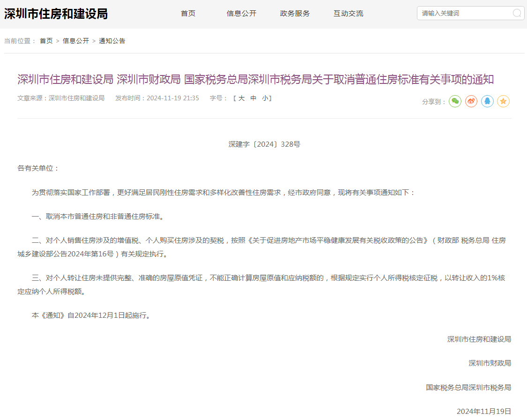Share the notice to WeChat
The image size is (527, 420).
click(x=455, y=101)
